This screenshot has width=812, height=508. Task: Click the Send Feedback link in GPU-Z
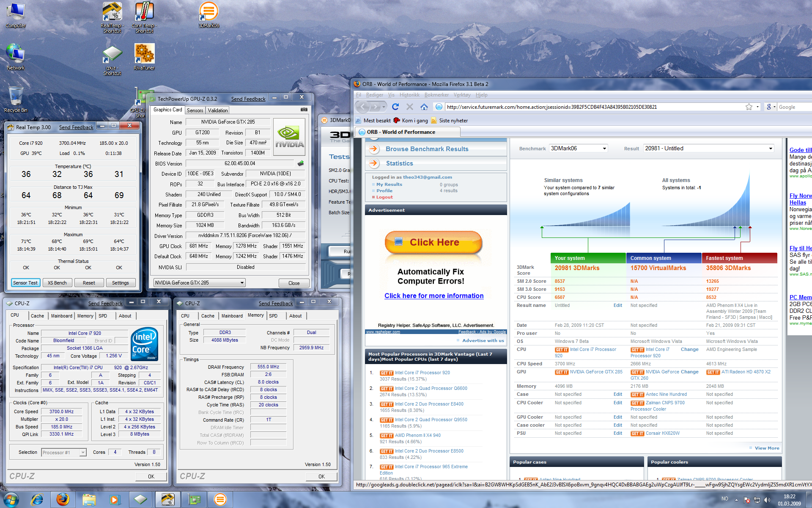(248, 99)
